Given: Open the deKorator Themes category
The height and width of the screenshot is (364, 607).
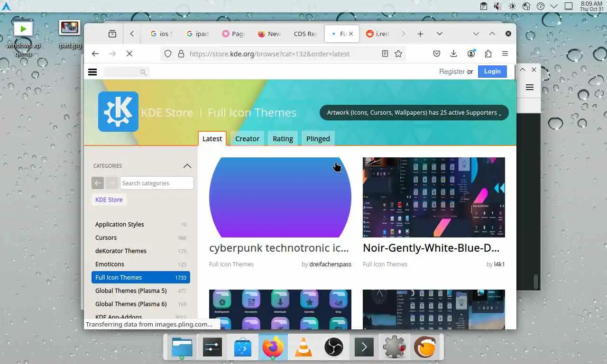Looking at the screenshot, I should pos(141,251).
